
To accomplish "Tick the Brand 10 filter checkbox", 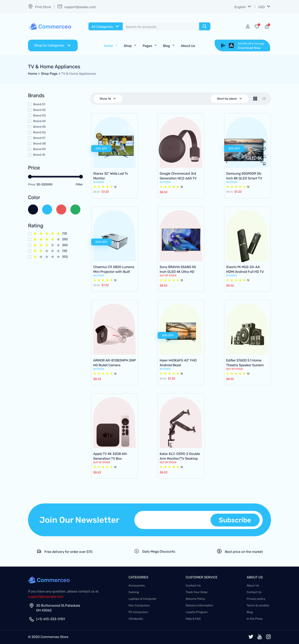I will pyautogui.click(x=30, y=155).
